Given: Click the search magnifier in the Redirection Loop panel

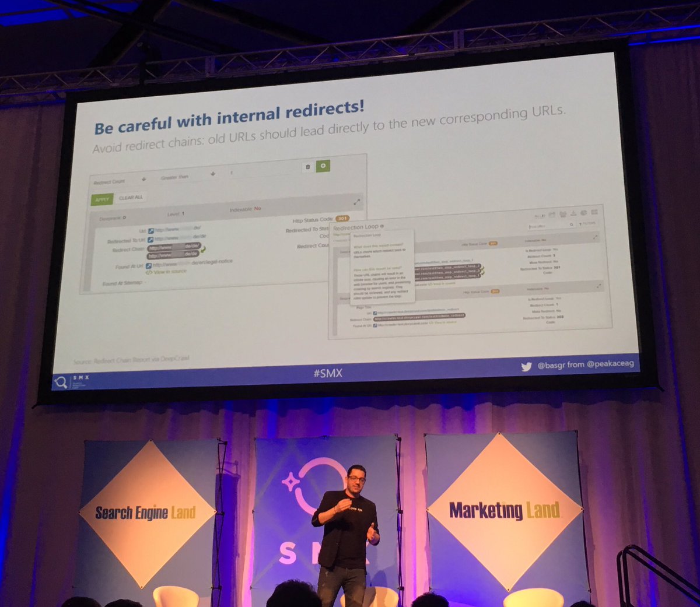Looking at the screenshot, I should (570, 225).
